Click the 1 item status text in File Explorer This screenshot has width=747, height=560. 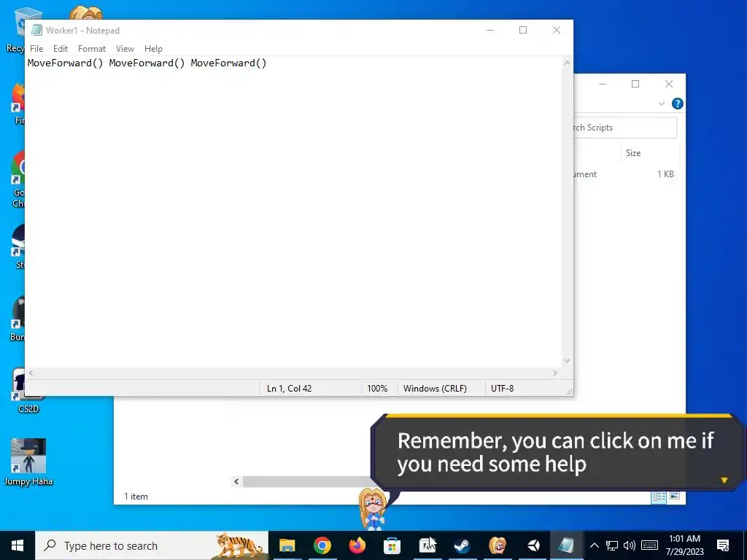pos(136,496)
